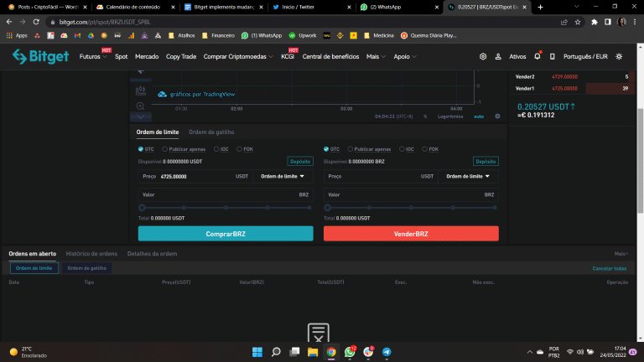This screenshot has height=362, width=644.
Task: Select Publicar apenas in buy panel
Action: coord(184,149)
